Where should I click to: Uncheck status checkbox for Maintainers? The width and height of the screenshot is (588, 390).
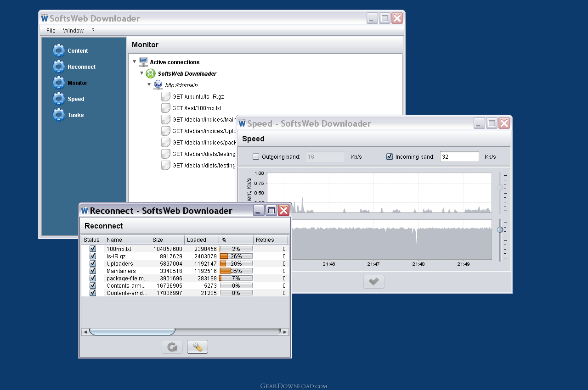[93, 271]
